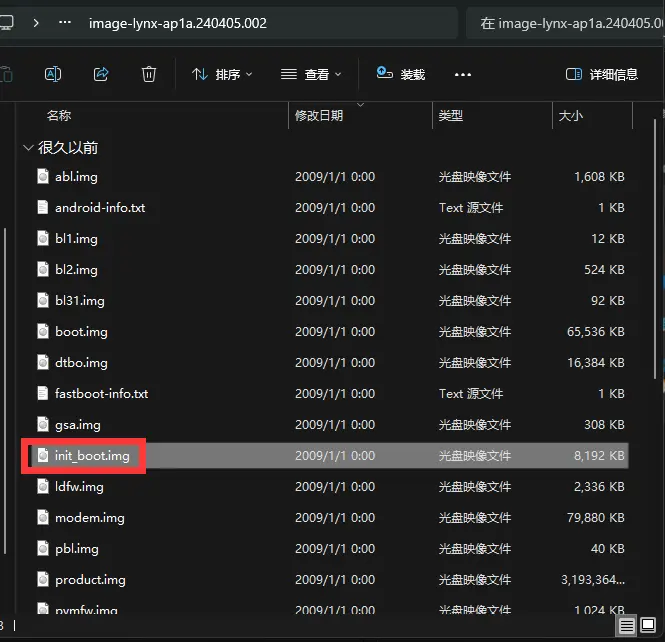Click the bl31.img file name
The image size is (665, 642).
point(80,301)
